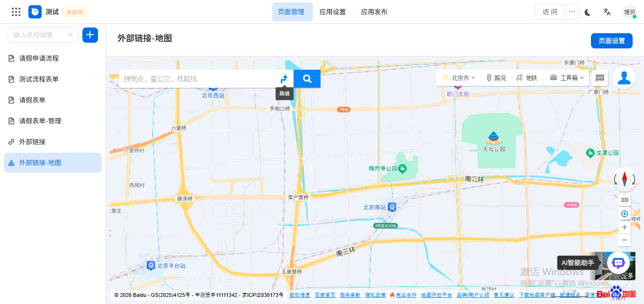Click the locate my position icon

625,214
